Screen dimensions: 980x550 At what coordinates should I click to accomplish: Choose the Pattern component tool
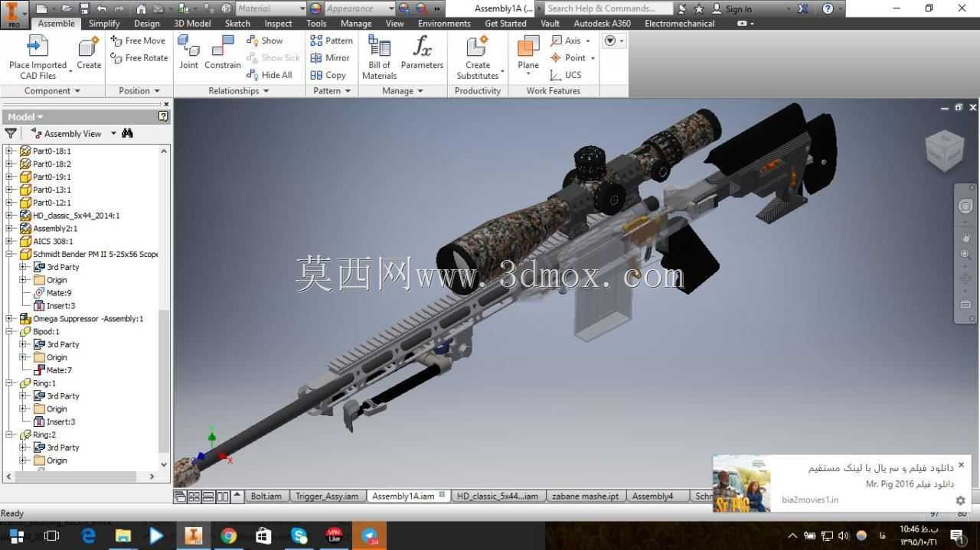(332, 41)
